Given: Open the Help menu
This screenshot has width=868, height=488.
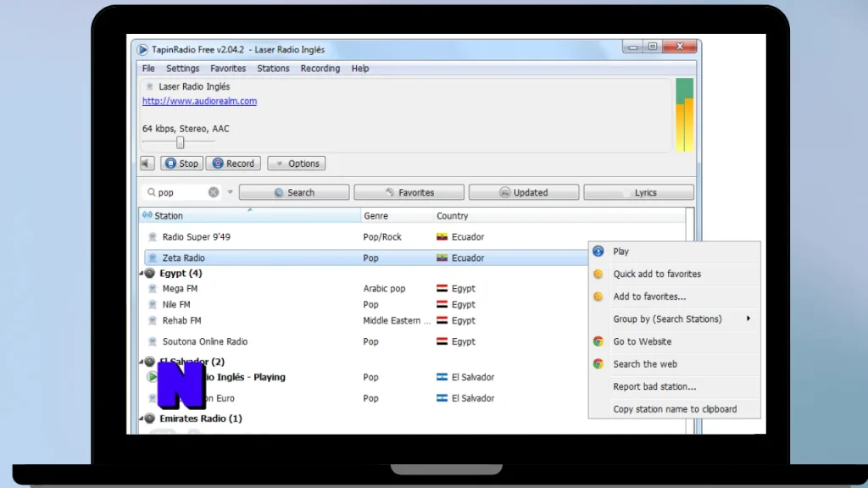Looking at the screenshot, I should point(359,69).
